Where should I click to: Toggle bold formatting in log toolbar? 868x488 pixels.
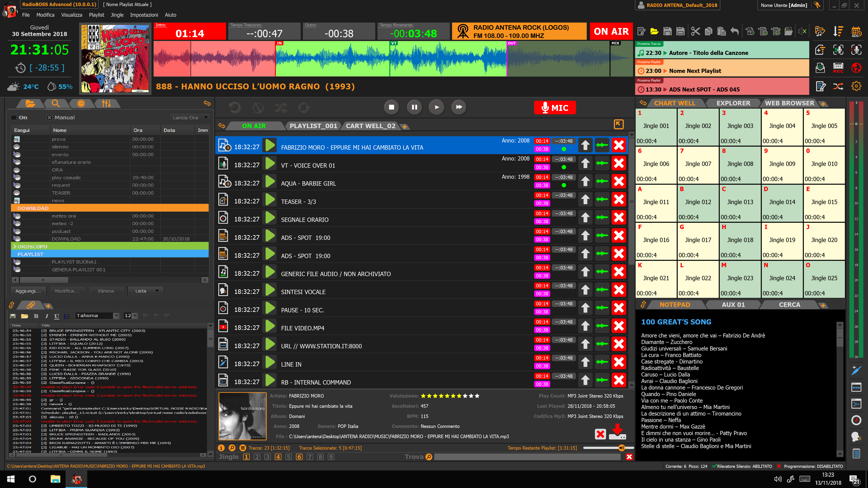tap(36, 316)
